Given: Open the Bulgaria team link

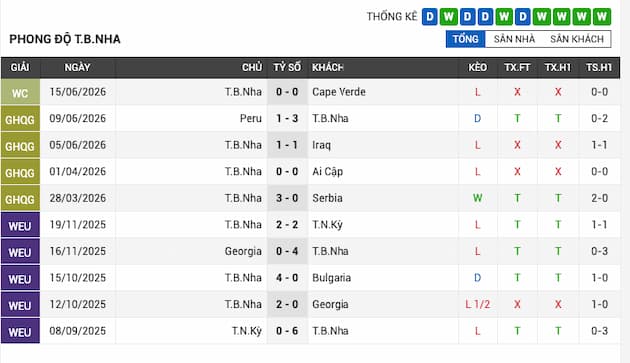Looking at the screenshot, I should [x=331, y=278].
